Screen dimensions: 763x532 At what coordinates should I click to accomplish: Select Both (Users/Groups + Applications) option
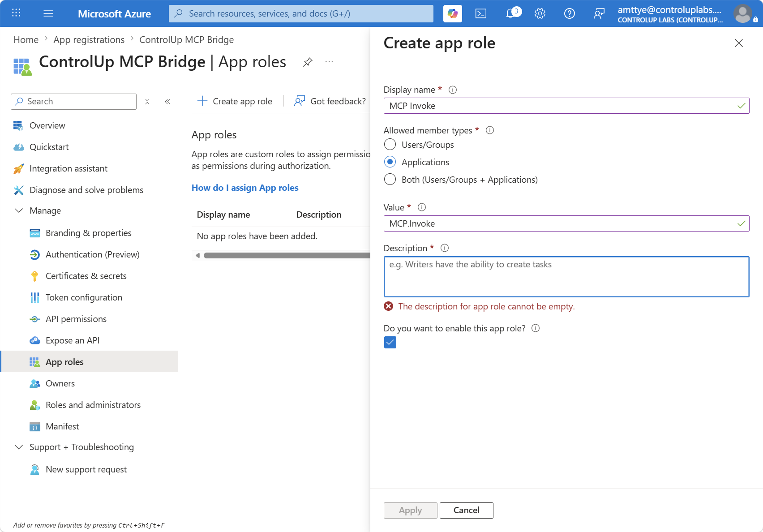tap(390, 180)
